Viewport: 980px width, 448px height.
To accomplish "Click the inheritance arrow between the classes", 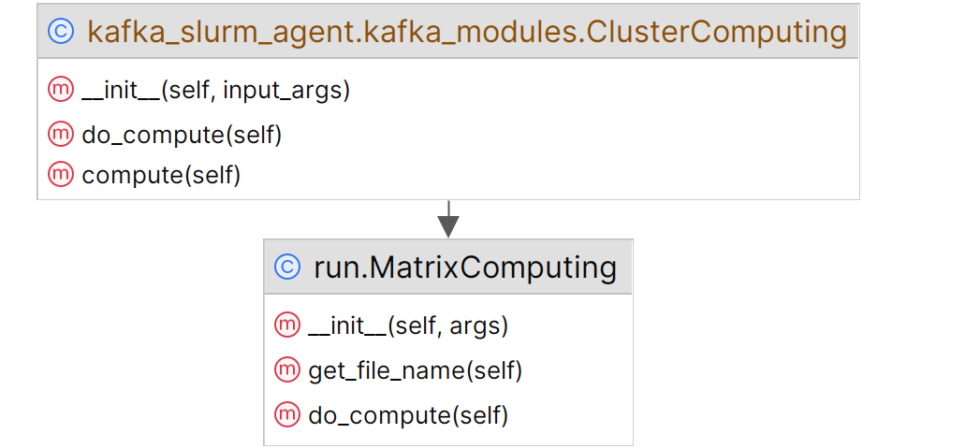I will [448, 221].
